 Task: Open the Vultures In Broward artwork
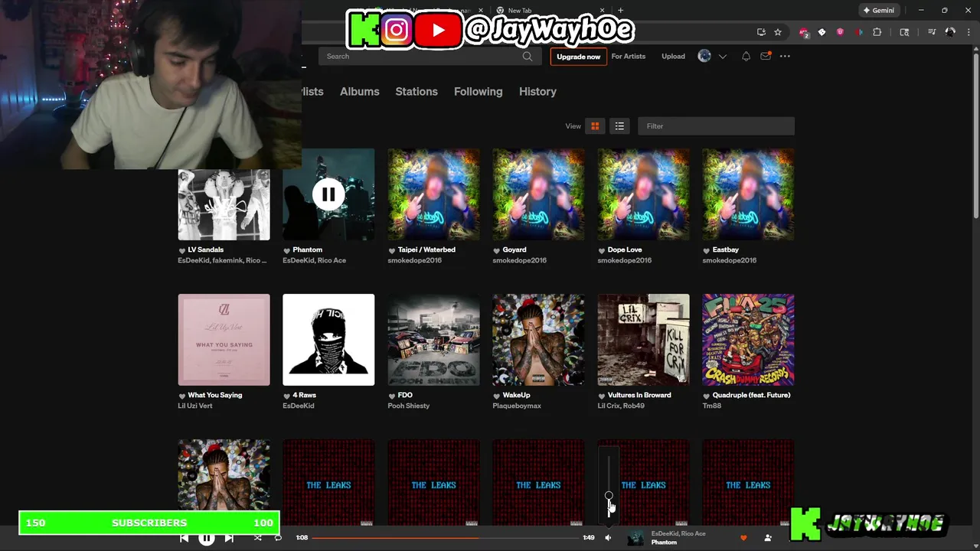tap(643, 340)
